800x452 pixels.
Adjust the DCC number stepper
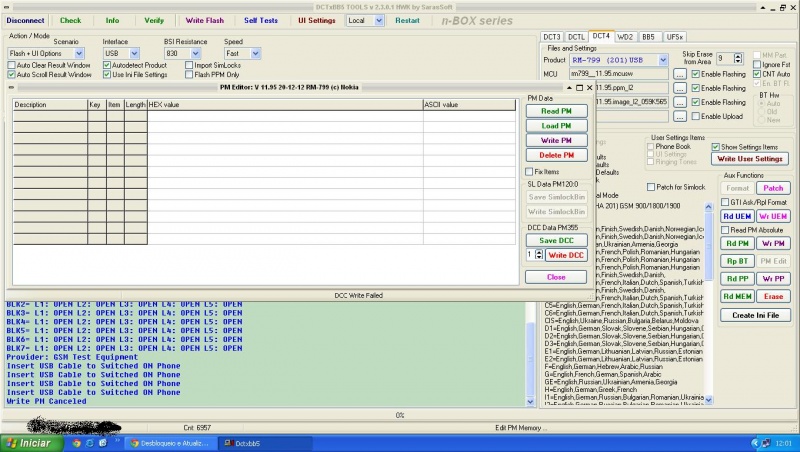click(539, 255)
